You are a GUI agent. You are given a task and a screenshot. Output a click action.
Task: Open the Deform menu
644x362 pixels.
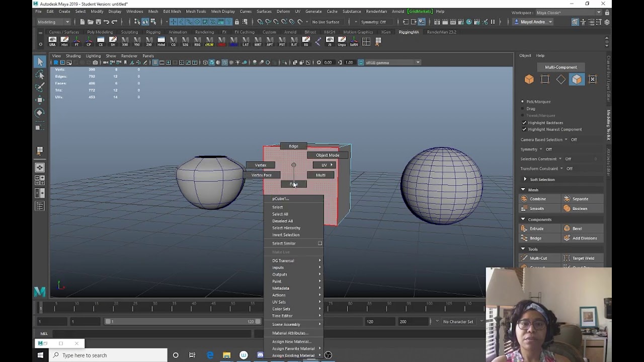point(283,12)
